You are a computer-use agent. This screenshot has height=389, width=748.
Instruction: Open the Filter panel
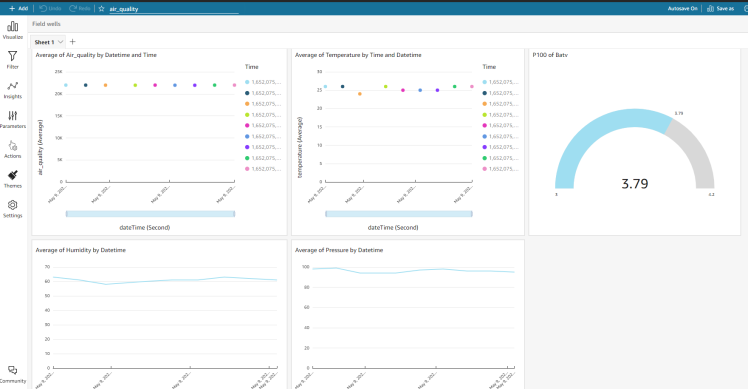(13, 60)
